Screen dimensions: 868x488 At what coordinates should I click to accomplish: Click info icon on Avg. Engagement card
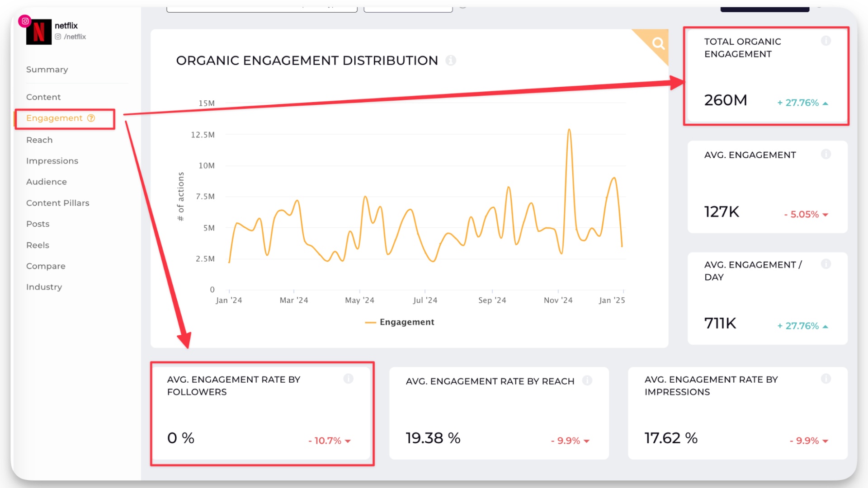pos(826,155)
